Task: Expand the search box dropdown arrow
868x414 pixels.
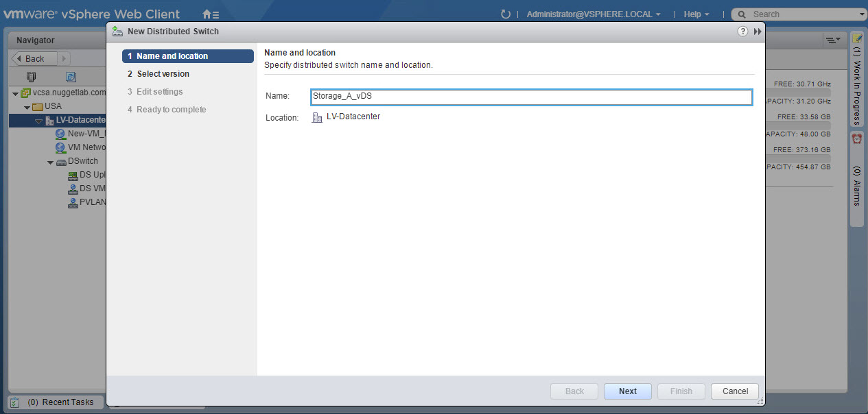Action: (x=863, y=14)
